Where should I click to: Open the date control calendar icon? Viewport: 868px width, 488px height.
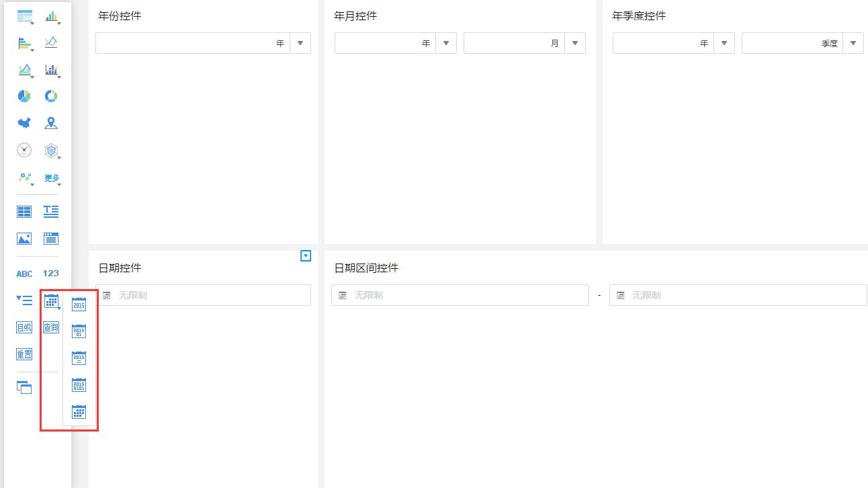click(x=51, y=301)
